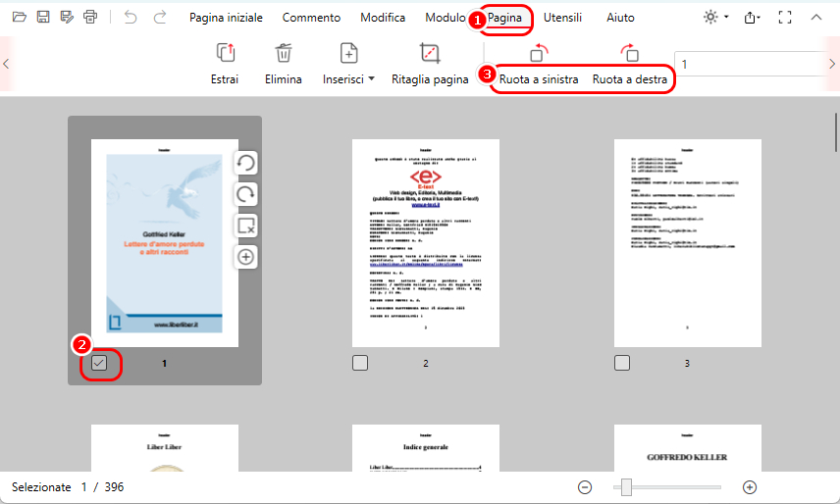Click the page number field showing 1
840x504 pixels.
[750, 64]
